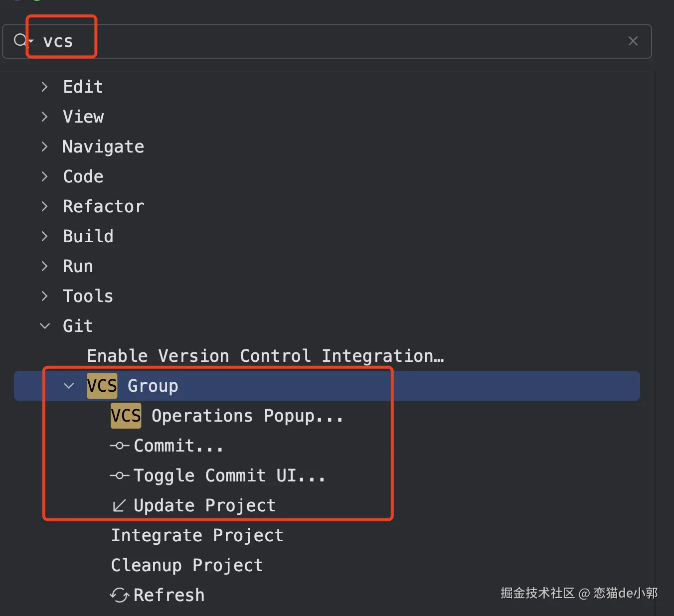Screen dimensions: 674x616
Task: Click the Toggle Commit UI icon
Action: tap(119, 475)
